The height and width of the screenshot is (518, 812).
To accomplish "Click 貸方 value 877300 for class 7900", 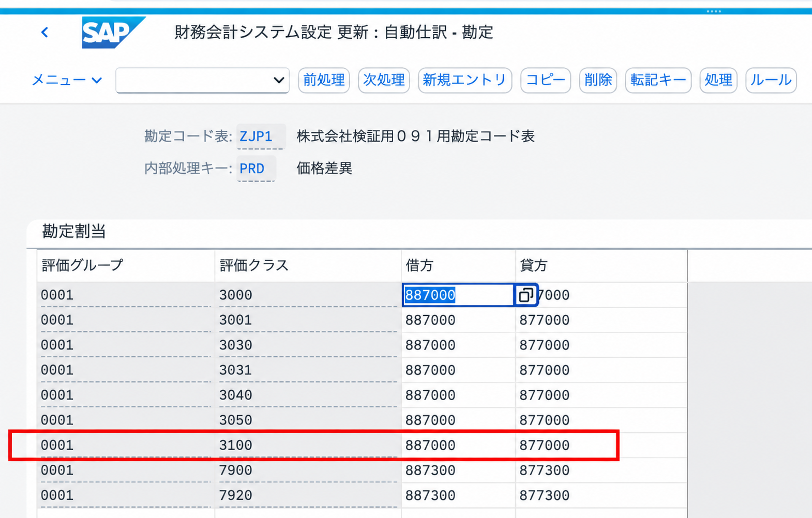I will pos(545,470).
